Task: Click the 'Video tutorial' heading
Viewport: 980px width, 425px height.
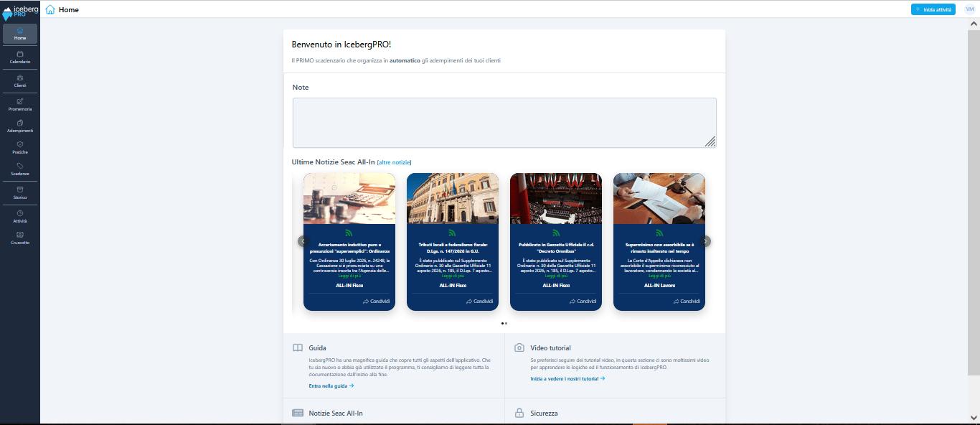Action: click(551, 348)
